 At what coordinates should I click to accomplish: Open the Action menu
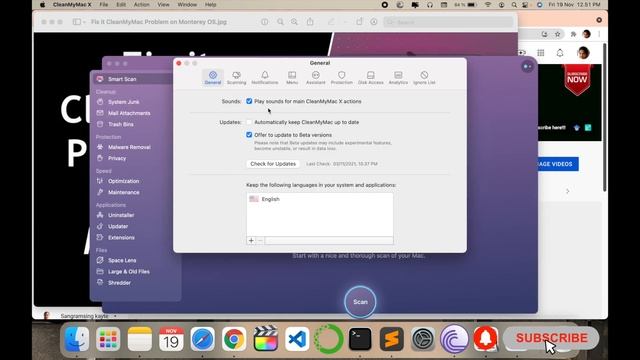coord(142,4)
